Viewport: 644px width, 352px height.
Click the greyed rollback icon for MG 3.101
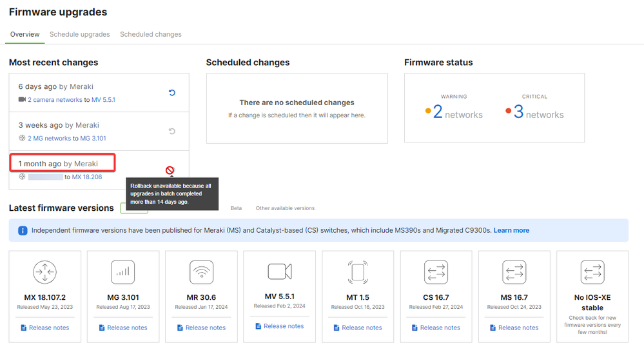(x=172, y=131)
